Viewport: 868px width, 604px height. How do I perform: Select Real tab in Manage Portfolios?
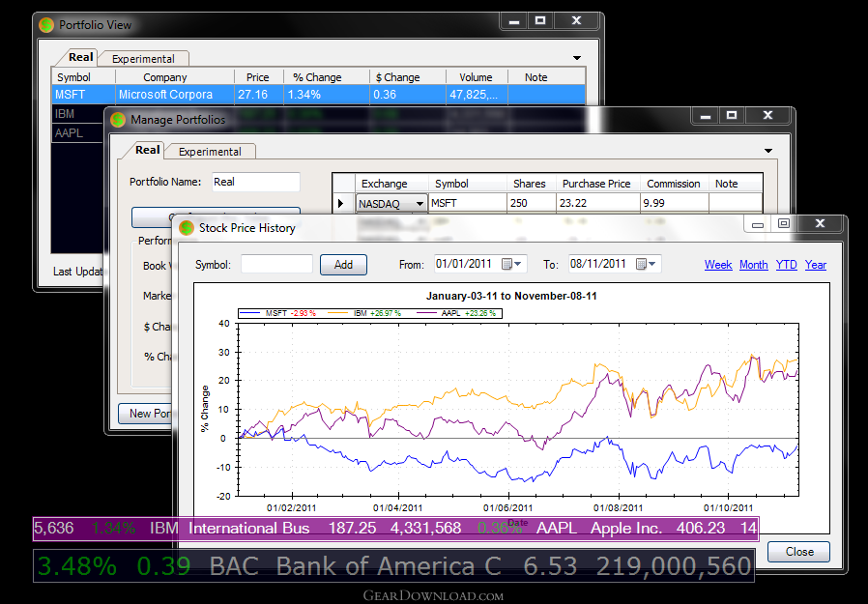point(147,150)
